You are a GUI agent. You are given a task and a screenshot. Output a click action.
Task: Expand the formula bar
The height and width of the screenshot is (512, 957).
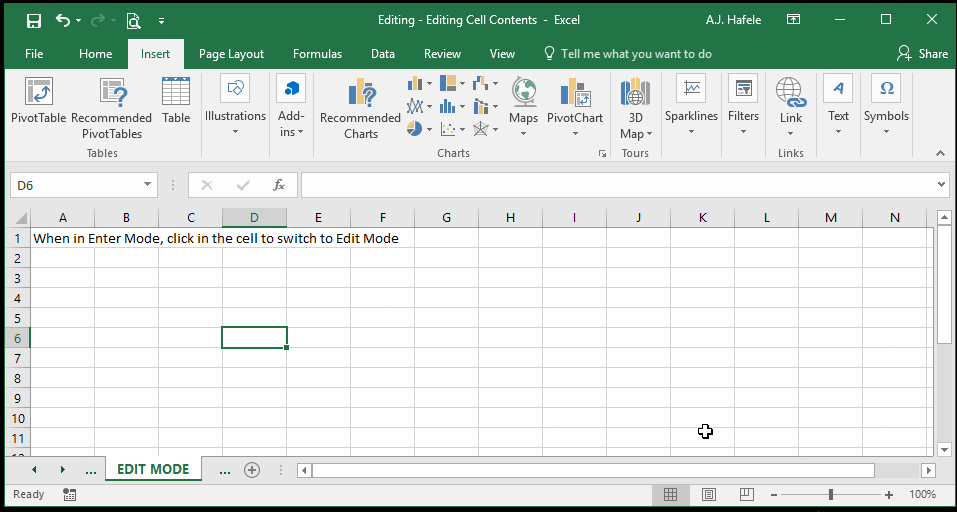(x=942, y=185)
